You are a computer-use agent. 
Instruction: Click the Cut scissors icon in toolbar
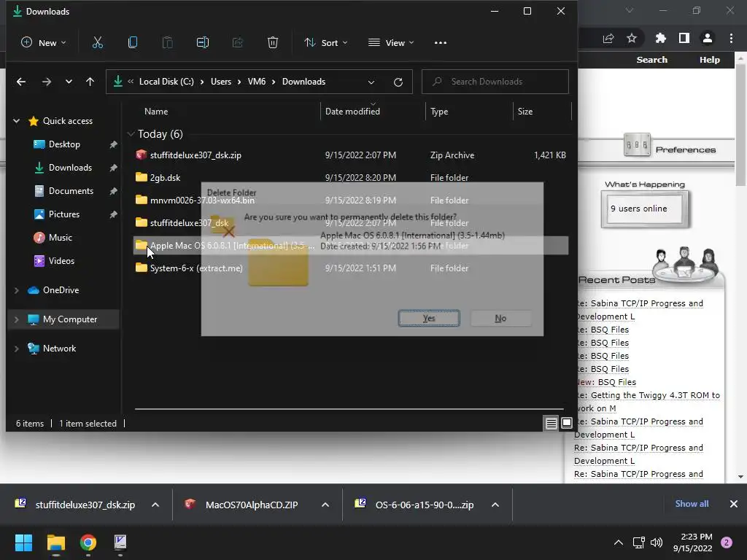[97, 43]
